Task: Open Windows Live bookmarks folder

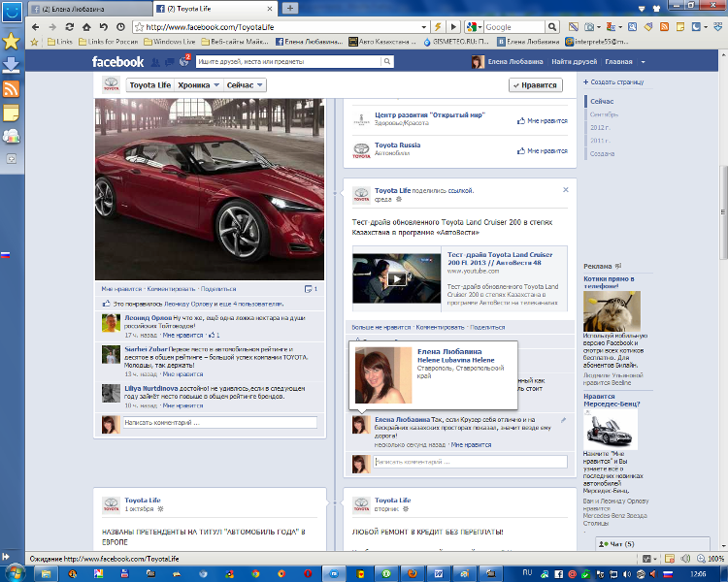Action: click(170, 42)
